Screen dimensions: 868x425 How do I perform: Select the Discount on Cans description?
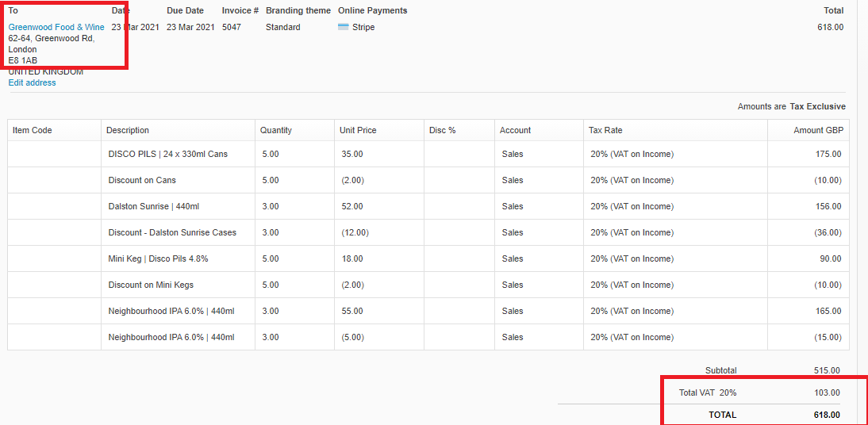point(142,181)
